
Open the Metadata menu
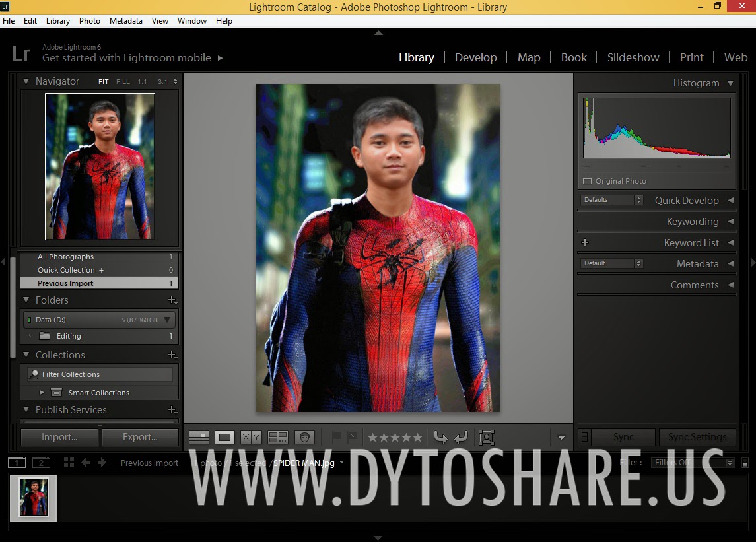tap(126, 21)
